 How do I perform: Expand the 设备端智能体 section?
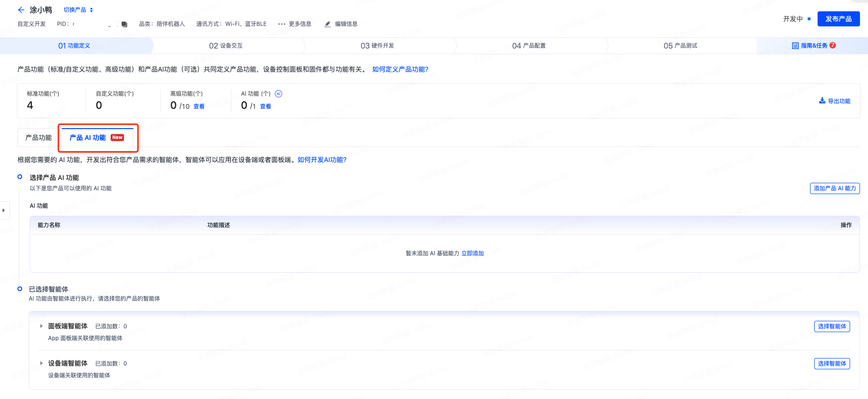[41, 363]
